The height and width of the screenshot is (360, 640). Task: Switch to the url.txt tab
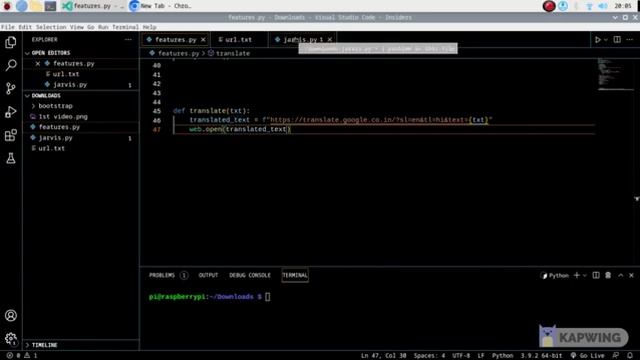pos(240,40)
